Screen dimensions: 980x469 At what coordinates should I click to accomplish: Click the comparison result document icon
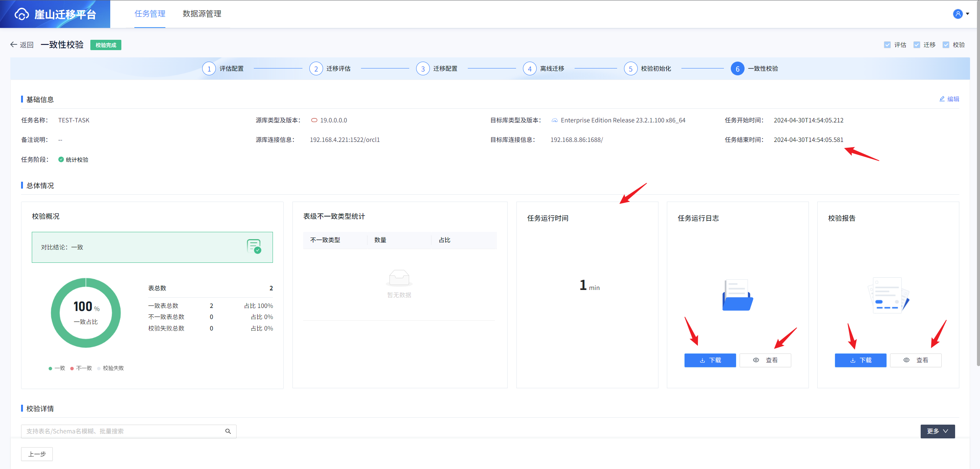254,246
